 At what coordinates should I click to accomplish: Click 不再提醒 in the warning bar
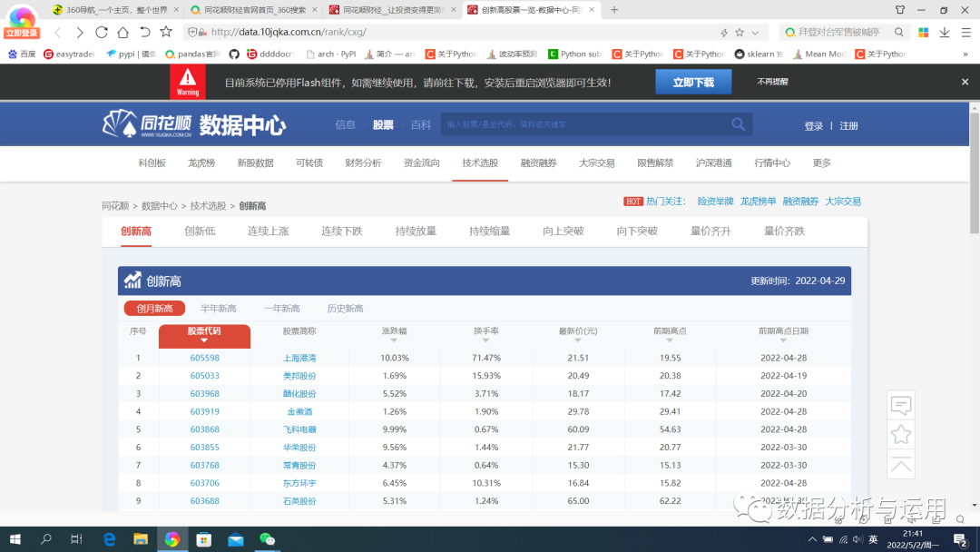(772, 82)
